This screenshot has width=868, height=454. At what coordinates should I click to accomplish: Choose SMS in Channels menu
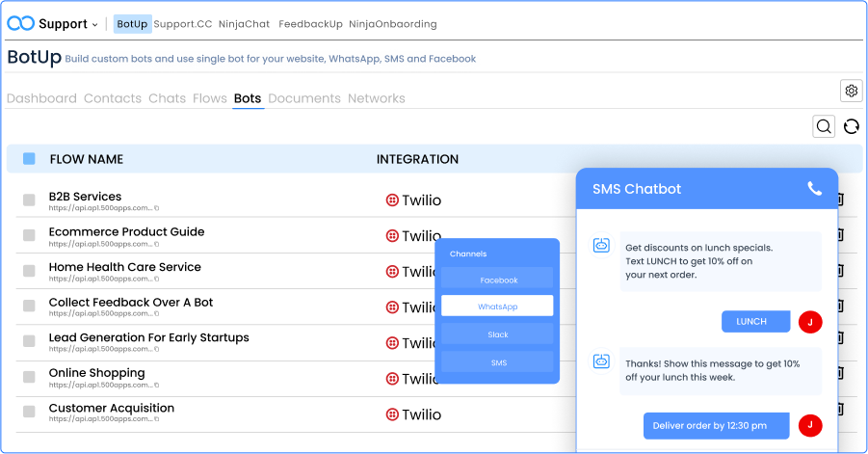click(497, 362)
